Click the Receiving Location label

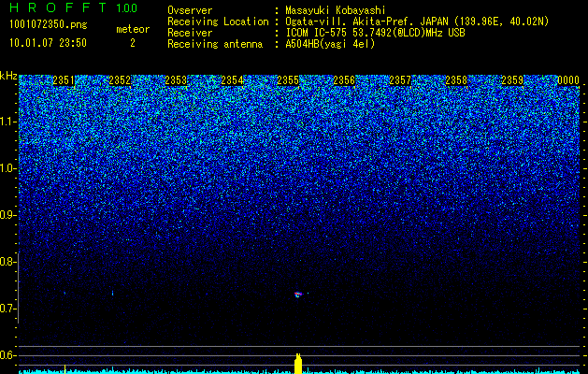pyautogui.click(x=218, y=22)
